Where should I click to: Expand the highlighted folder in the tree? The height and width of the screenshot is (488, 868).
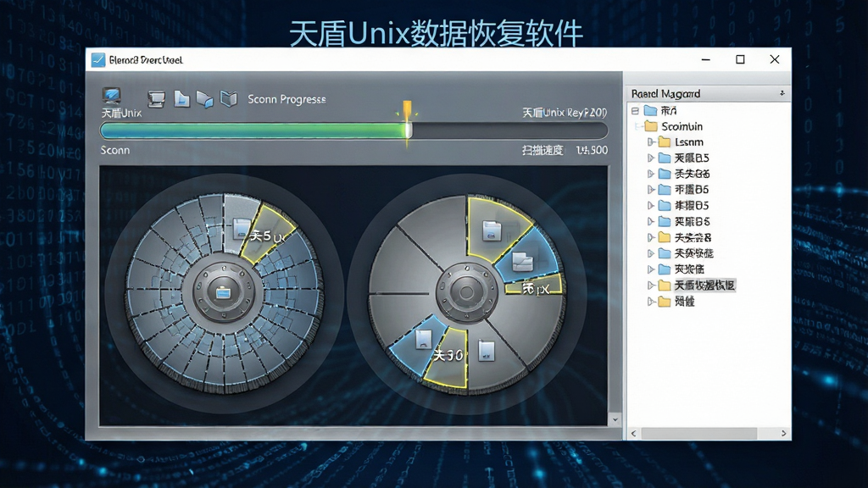651,286
